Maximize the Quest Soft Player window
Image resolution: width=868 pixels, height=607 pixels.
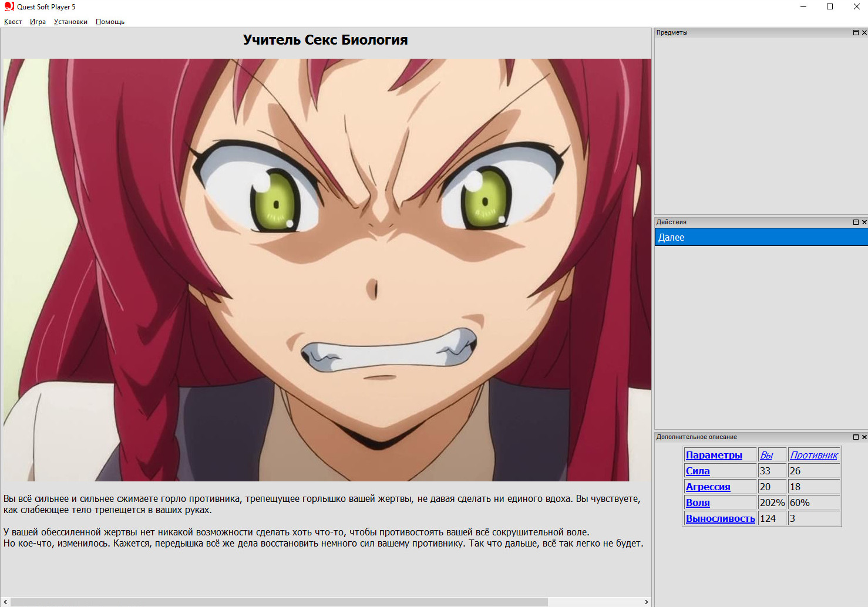830,6
